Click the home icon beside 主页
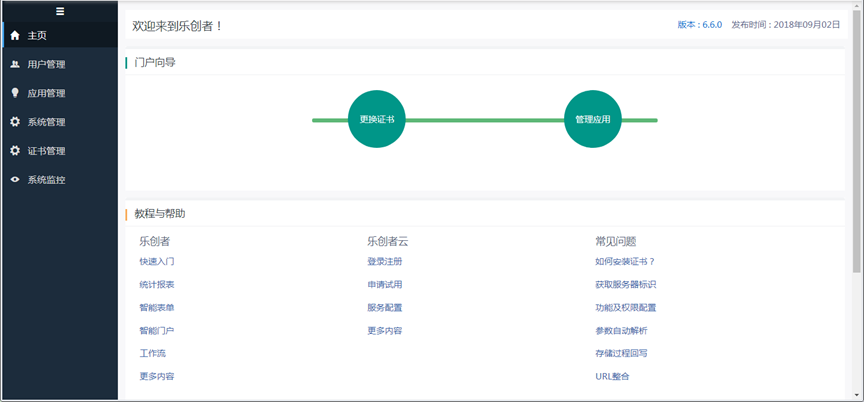864x402 pixels. [x=15, y=36]
